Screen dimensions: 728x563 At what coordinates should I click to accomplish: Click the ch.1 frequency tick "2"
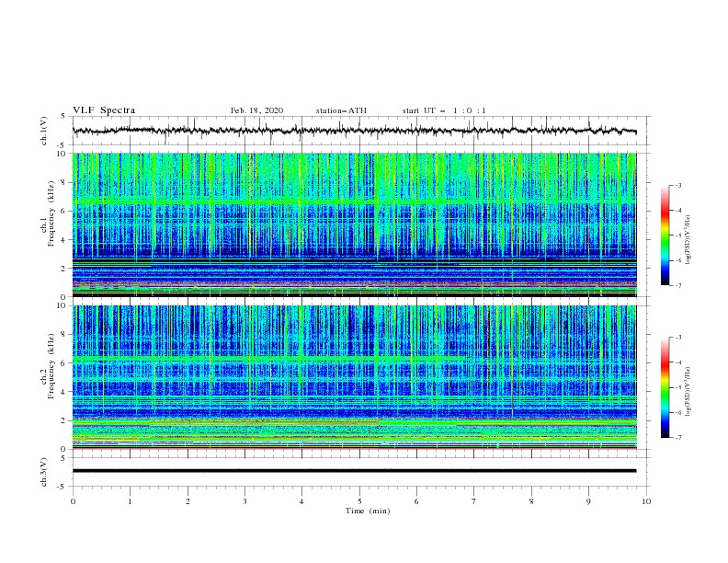[x=63, y=269]
